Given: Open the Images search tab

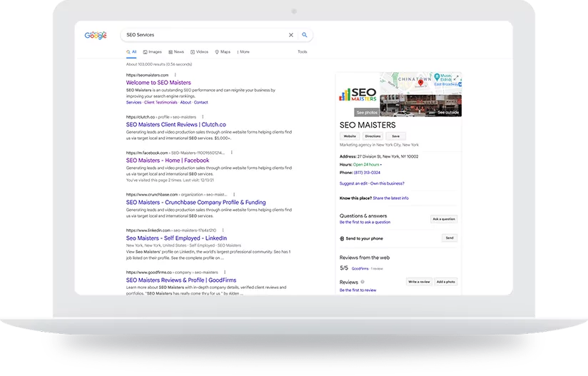Looking at the screenshot, I should (x=152, y=52).
